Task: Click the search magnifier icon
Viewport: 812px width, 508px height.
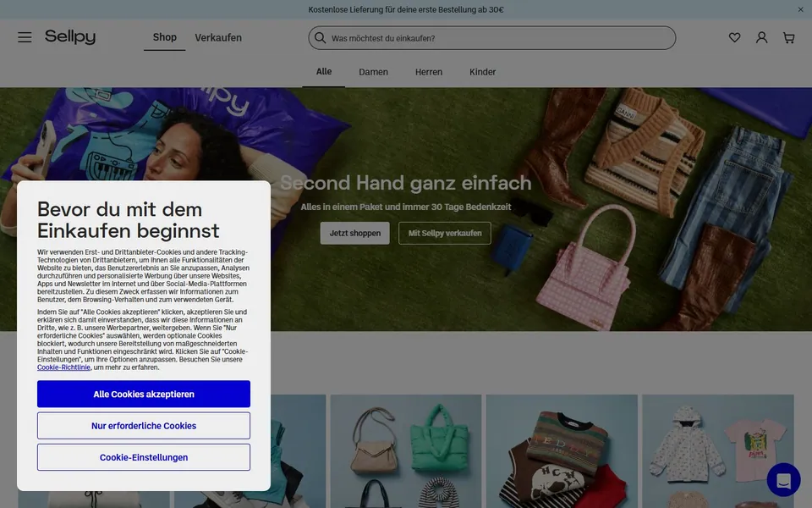Action: click(320, 38)
